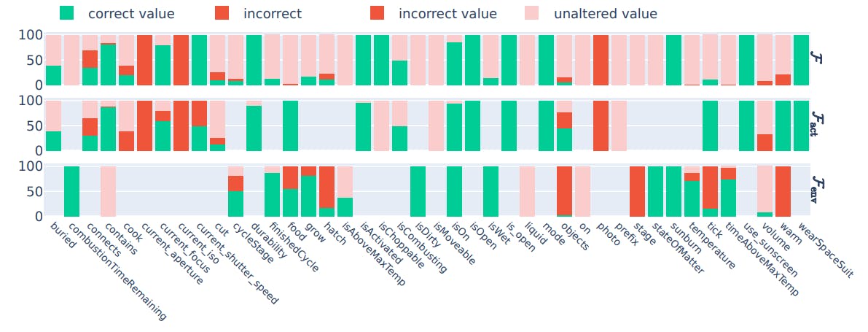The width and height of the screenshot is (868, 332).
Task: Select the green wearSpaceSuit bar in top chart
Action: pyautogui.click(x=801, y=60)
